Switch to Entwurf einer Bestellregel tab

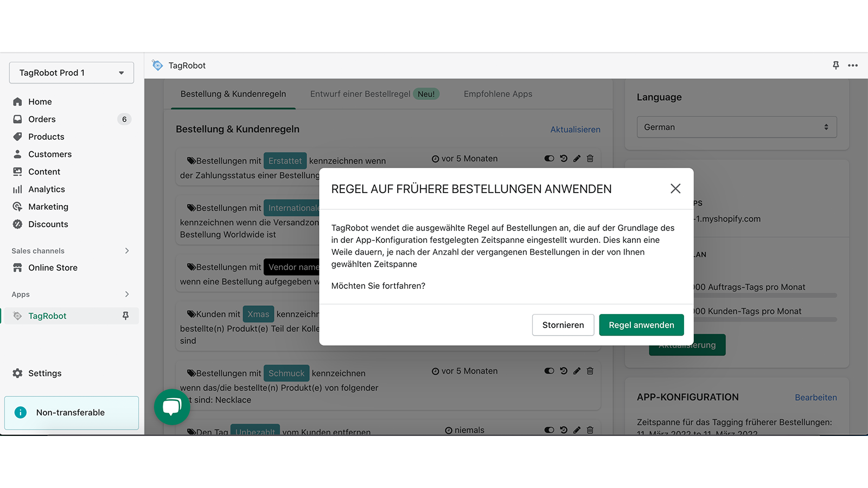tap(374, 94)
